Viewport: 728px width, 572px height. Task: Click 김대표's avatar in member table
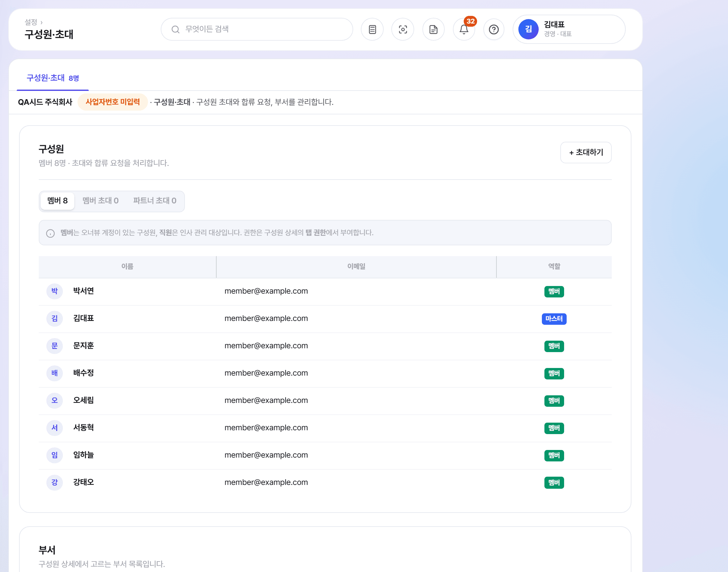click(55, 318)
